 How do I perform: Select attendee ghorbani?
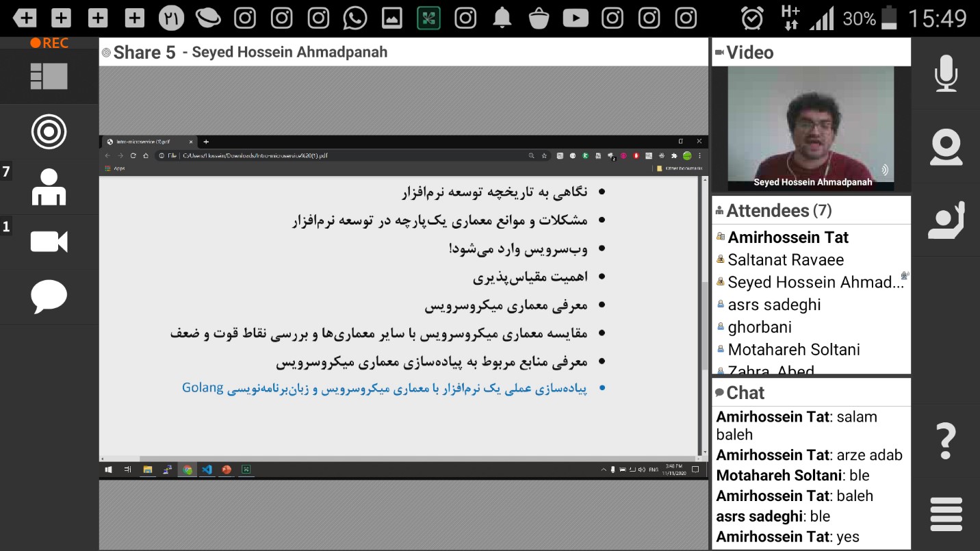point(760,327)
